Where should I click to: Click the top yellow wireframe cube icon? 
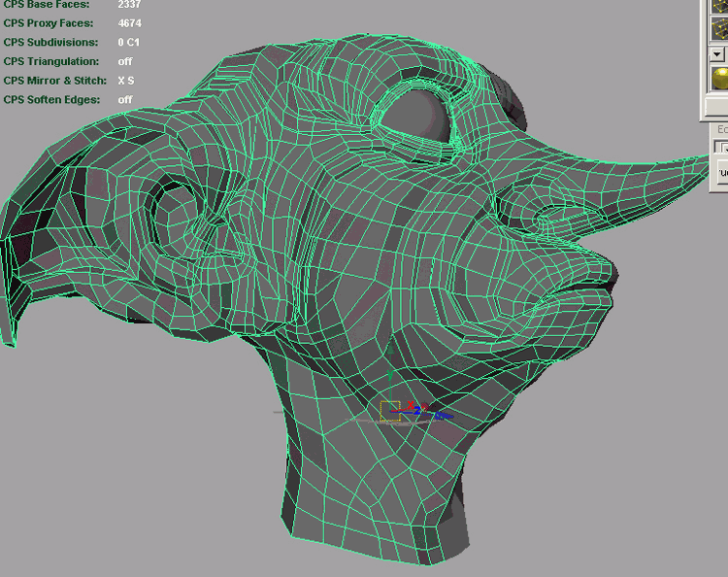click(x=719, y=6)
